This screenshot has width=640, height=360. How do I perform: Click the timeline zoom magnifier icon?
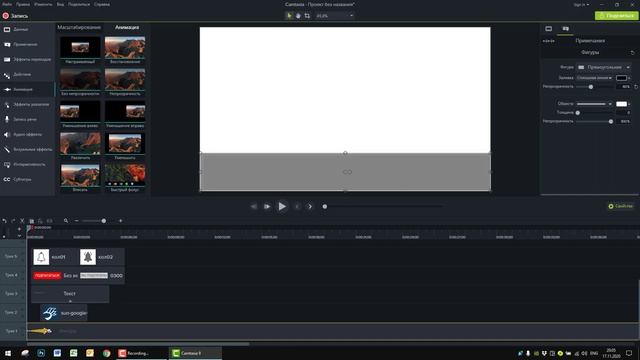tap(66, 221)
